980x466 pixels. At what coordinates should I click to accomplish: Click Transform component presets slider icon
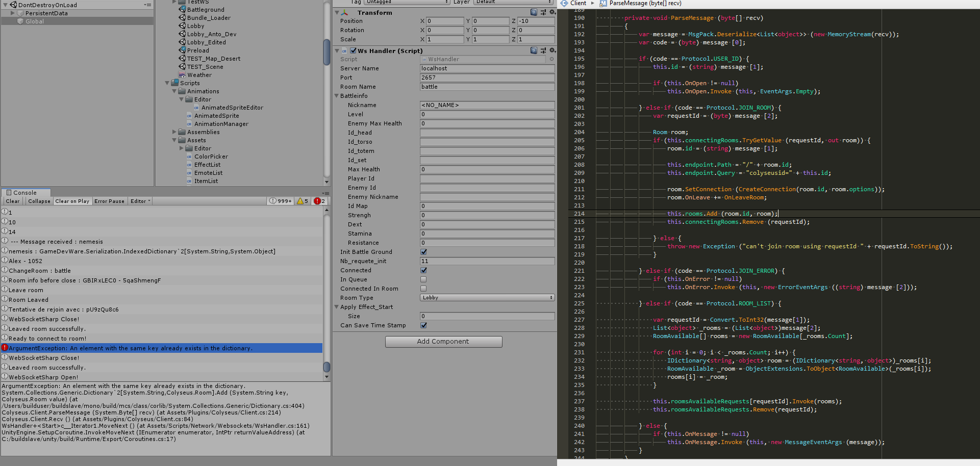pyautogui.click(x=543, y=12)
